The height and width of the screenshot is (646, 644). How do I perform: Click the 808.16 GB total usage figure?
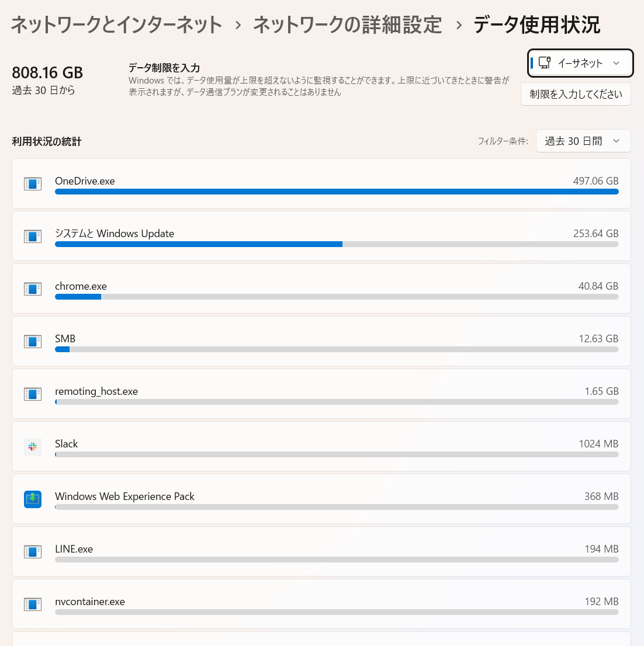point(47,72)
